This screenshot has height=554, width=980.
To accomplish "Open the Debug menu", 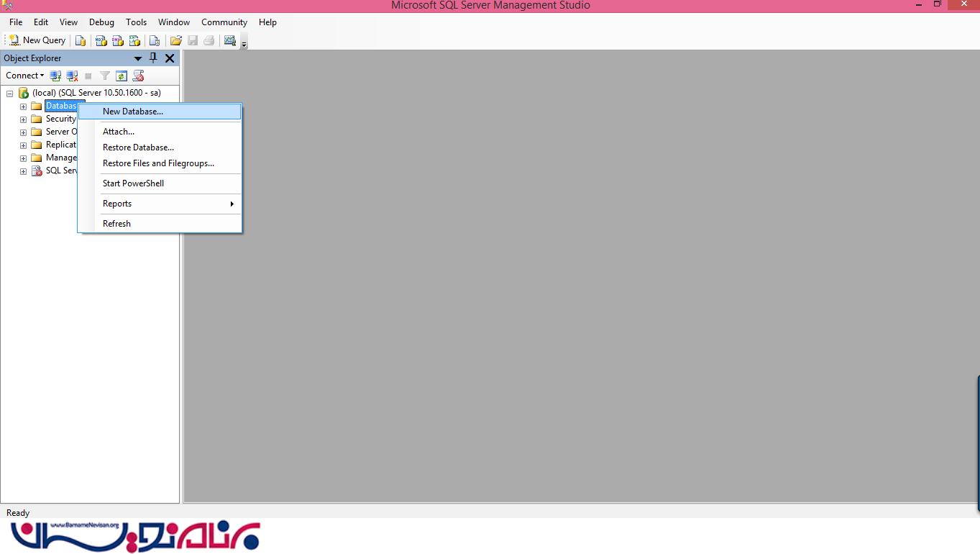I will click(x=101, y=22).
